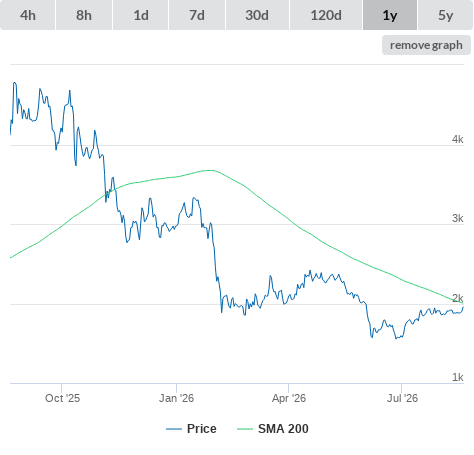Click the blue Price legend line marker

(x=174, y=429)
